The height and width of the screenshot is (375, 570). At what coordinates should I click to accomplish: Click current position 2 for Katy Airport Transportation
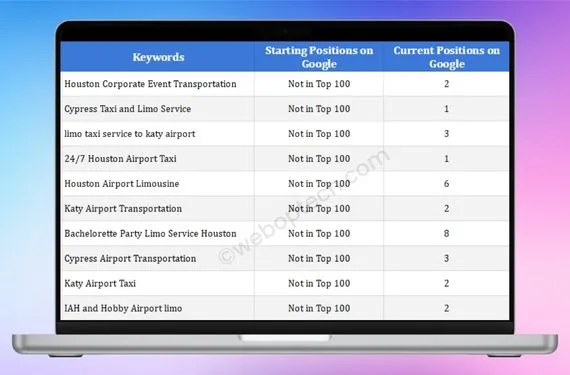point(446,209)
